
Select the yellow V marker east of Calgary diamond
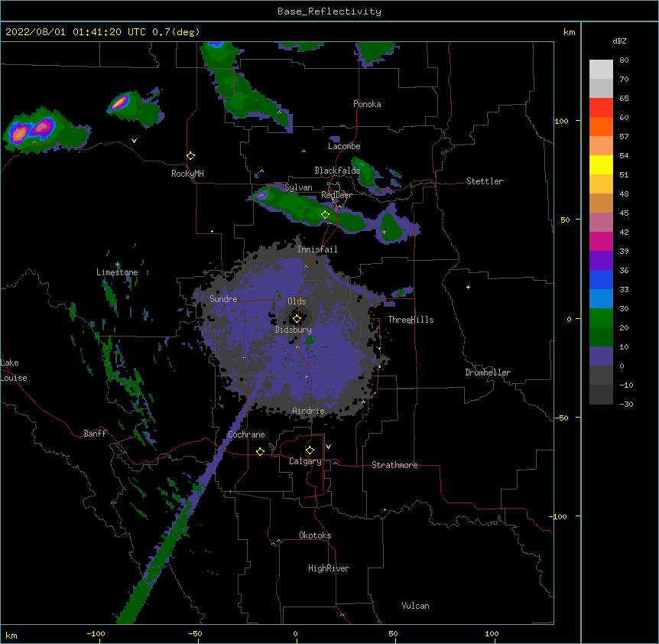328,447
